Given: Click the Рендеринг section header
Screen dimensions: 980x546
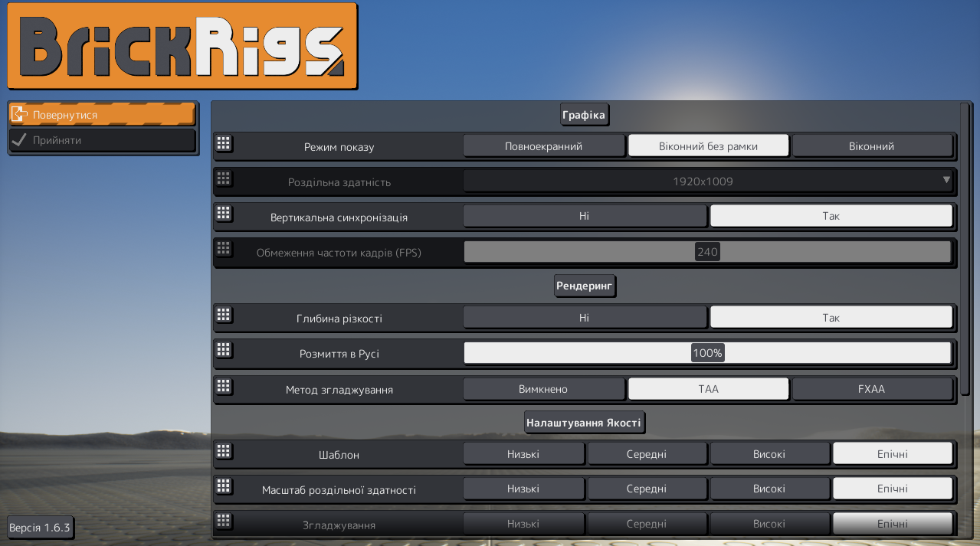Looking at the screenshot, I should click(x=585, y=286).
